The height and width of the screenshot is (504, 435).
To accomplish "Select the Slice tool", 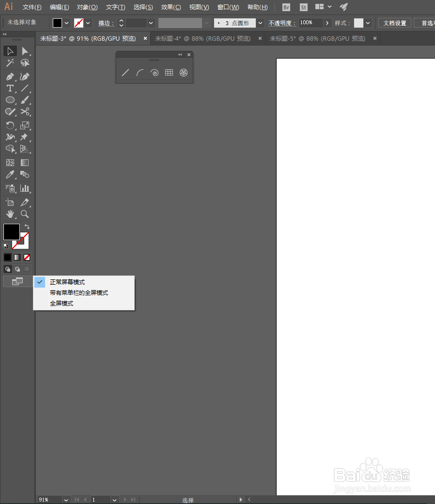I will click(25, 202).
